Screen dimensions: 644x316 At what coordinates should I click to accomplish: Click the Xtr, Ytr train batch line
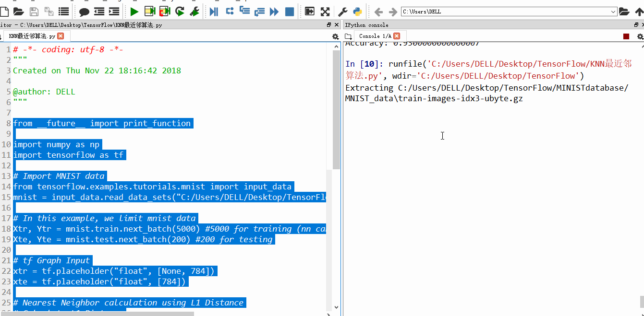click(x=170, y=229)
